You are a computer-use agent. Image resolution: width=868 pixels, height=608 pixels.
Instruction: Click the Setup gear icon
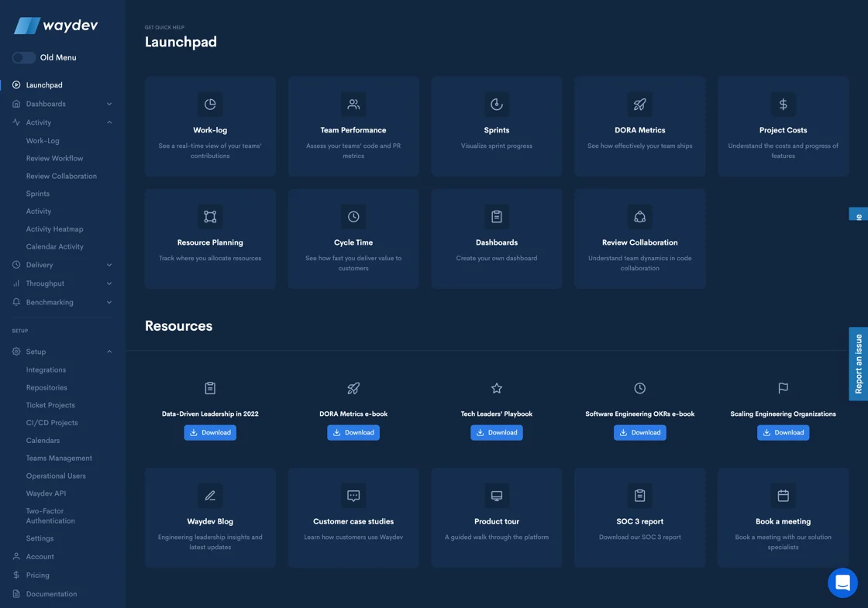click(16, 352)
